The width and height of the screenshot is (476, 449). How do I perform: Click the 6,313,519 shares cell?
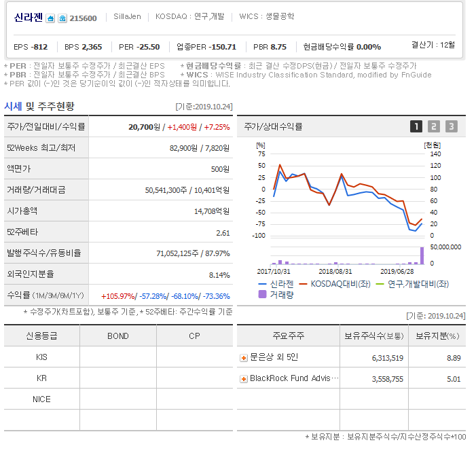pos(388,358)
